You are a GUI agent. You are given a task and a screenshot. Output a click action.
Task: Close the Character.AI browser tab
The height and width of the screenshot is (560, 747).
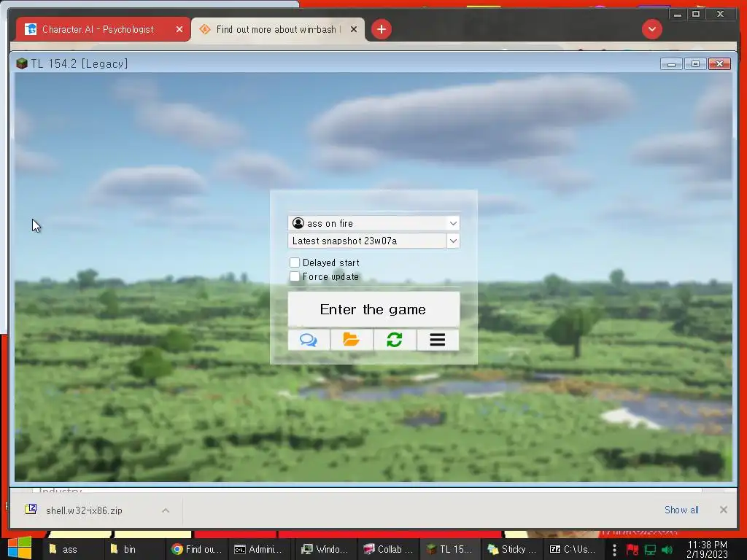179,29
